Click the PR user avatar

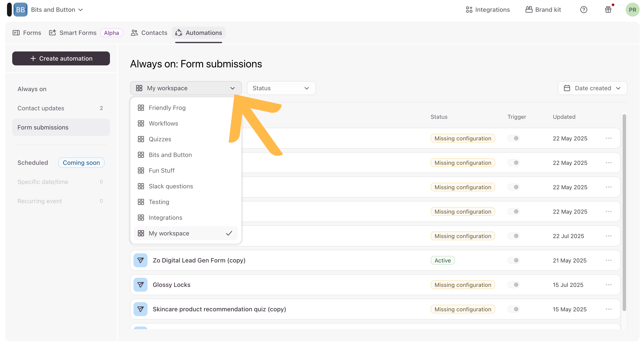(632, 10)
